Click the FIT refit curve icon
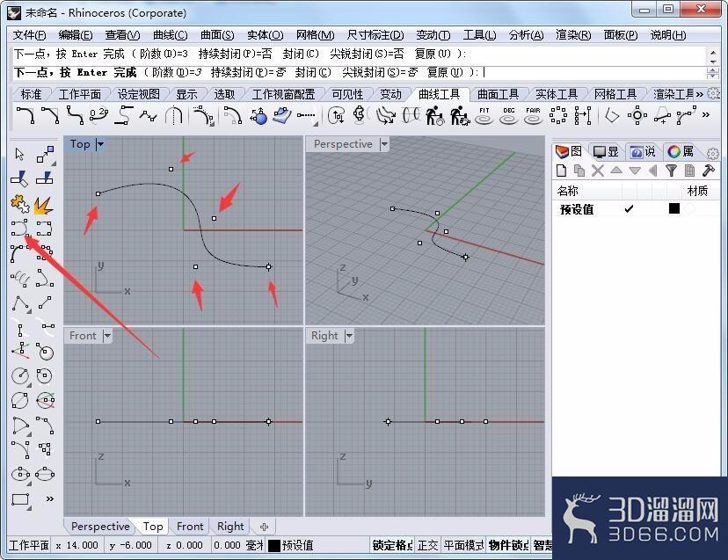The height and width of the screenshot is (560, 728). [x=484, y=116]
